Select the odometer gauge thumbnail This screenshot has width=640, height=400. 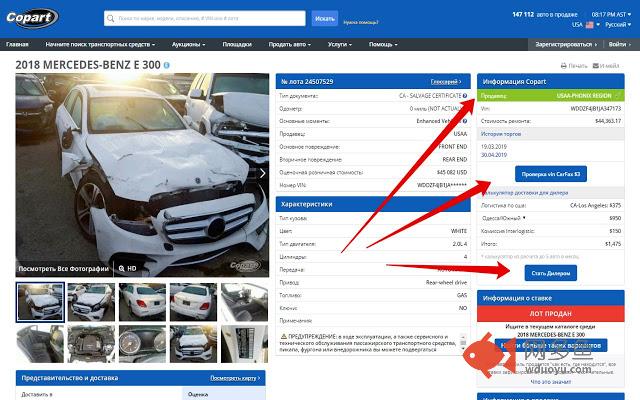142,344
